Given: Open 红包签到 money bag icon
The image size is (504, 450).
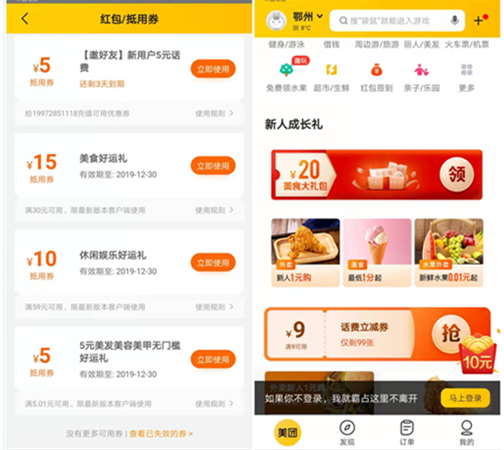Looking at the screenshot, I should [x=377, y=70].
